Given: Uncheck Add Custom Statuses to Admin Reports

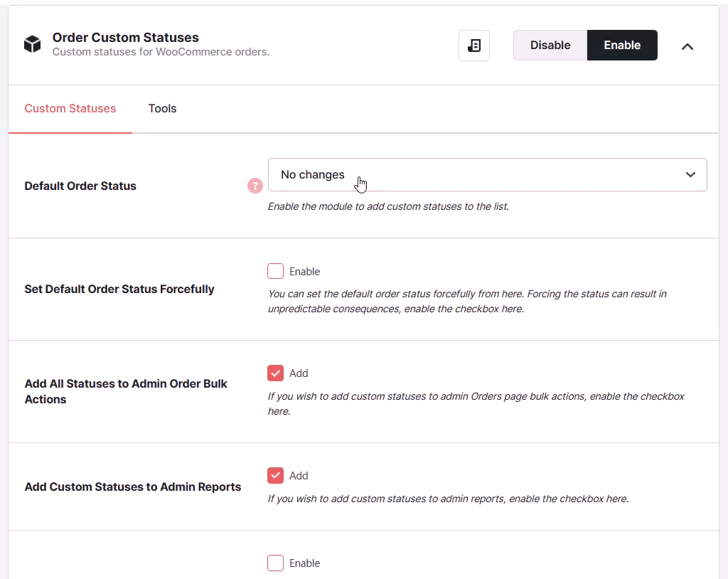Looking at the screenshot, I should click(275, 475).
